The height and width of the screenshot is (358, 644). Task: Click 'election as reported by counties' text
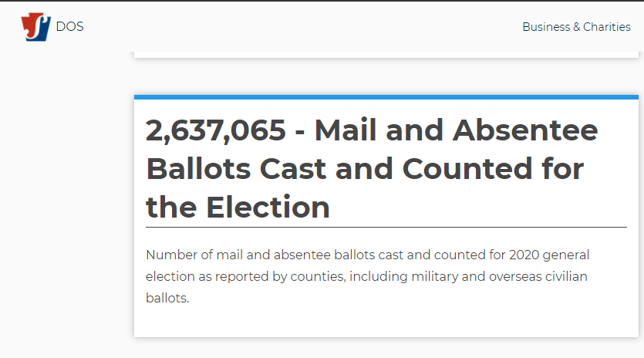tap(245, 277)
